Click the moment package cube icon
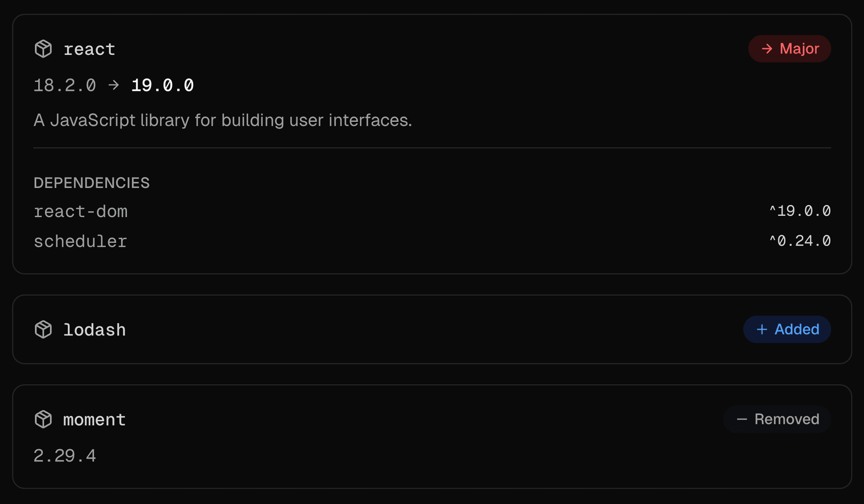Image resolution: width=864 pixels, height=504 pixels. pyautogui.click(x=43, y=419)
